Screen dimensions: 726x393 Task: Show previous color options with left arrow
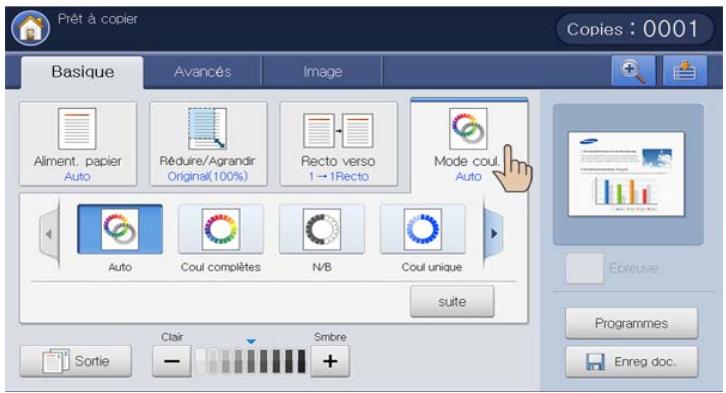[50, 234]
